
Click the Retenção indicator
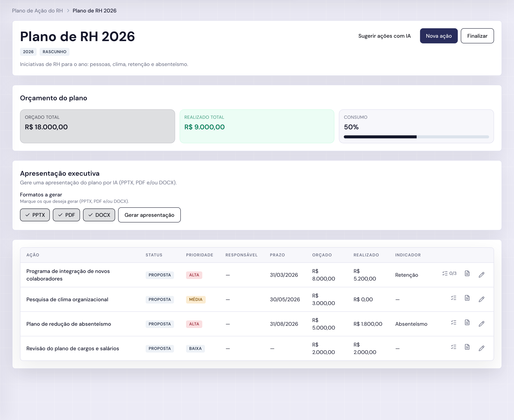(x=406, y=275)
